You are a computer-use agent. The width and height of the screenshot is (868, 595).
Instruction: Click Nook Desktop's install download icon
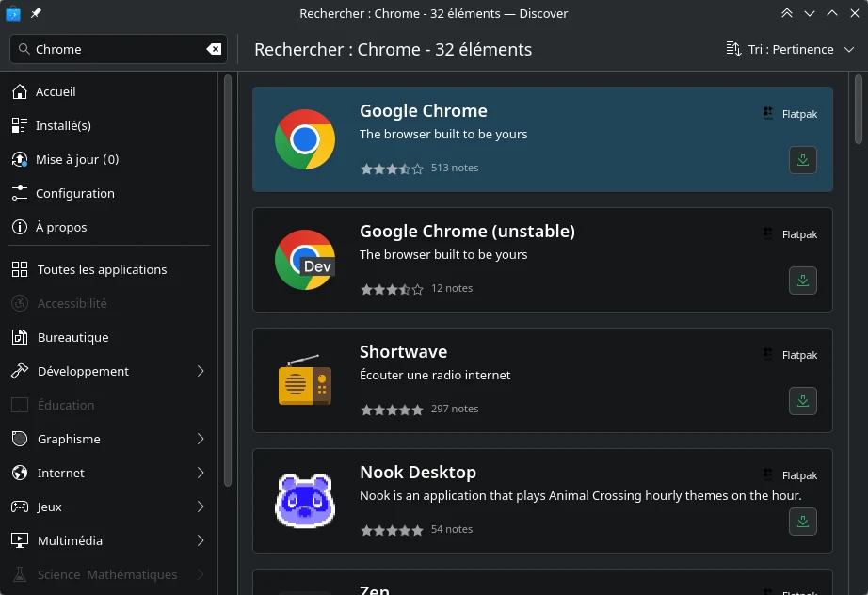pyautogui.click(x=803, y=522)
